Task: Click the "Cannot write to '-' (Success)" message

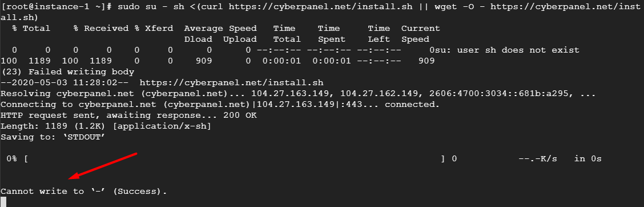Action: [84, 192]
